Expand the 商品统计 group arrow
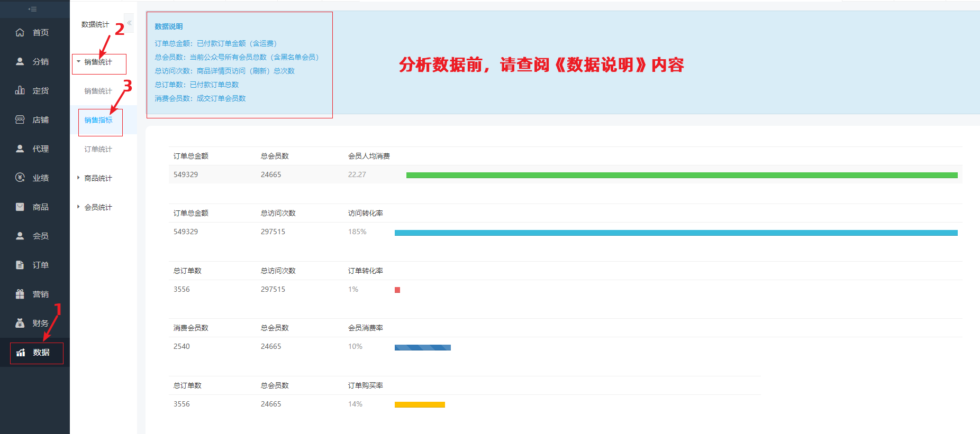Viewport: 980px width, 434px height. pos(78,178)
